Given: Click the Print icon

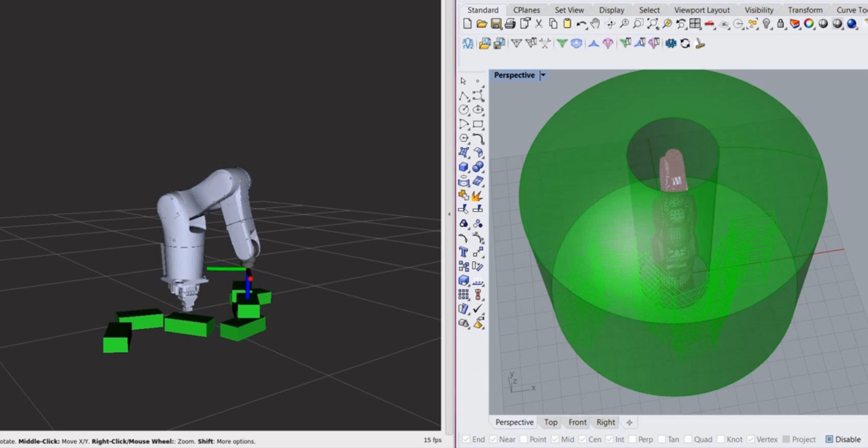Looking at the screenshot, I should pyautogui.click(x=510, y=23).
